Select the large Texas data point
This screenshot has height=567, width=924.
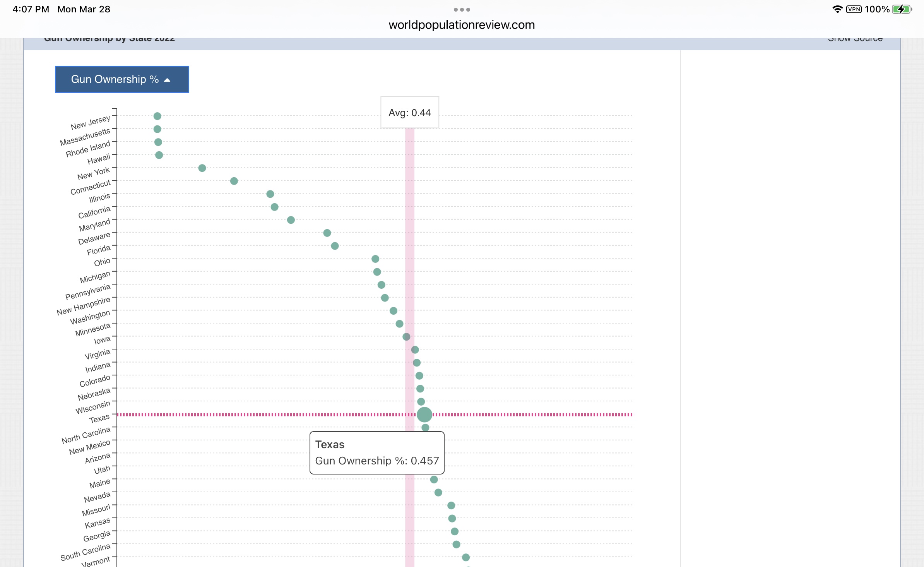(424, 415)
